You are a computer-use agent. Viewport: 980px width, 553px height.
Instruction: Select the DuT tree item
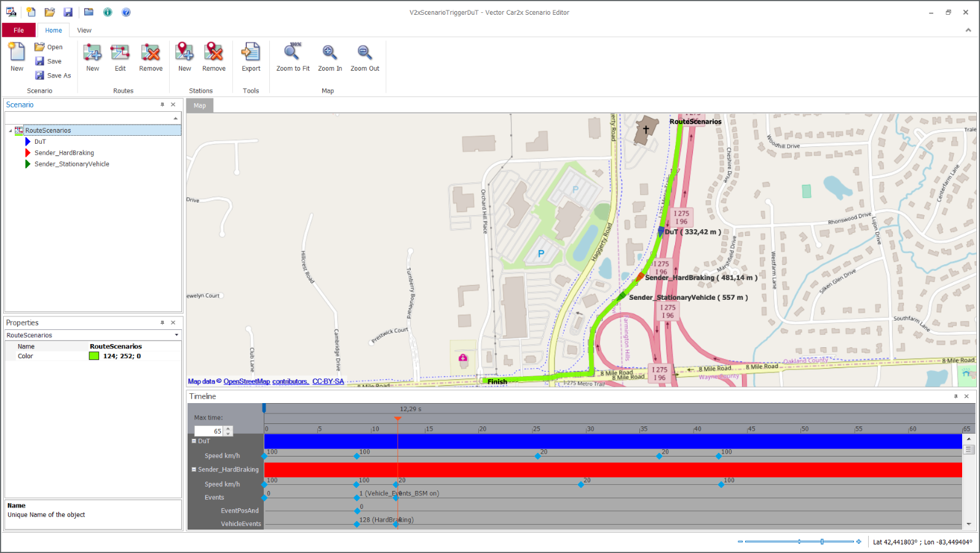(40, 141)
